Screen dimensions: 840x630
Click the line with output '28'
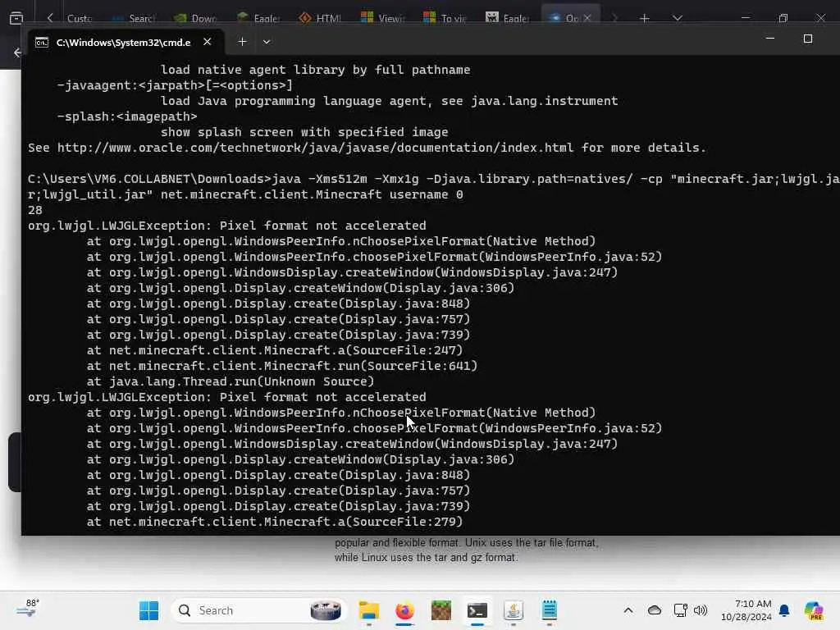click(34, 210)
